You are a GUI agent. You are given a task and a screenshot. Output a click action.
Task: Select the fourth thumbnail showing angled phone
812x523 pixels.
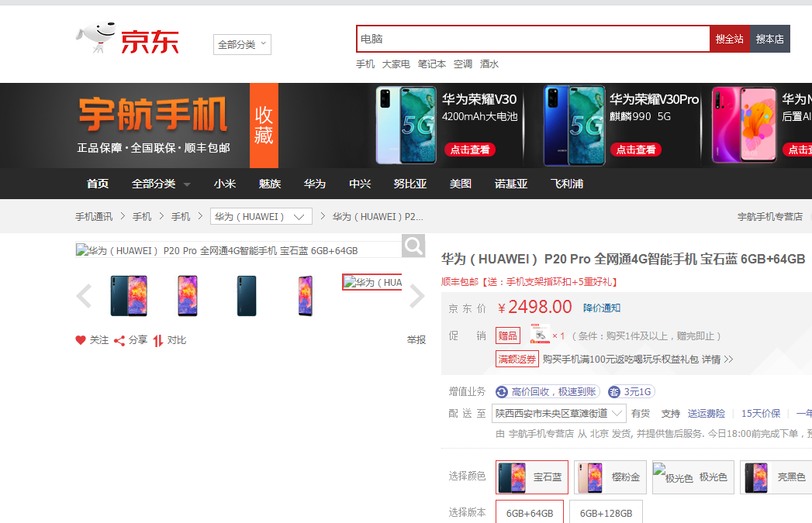[x=306, y=296]
